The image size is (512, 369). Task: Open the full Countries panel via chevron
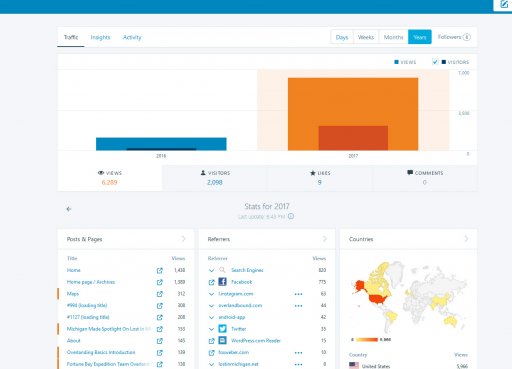pos(466,239)
